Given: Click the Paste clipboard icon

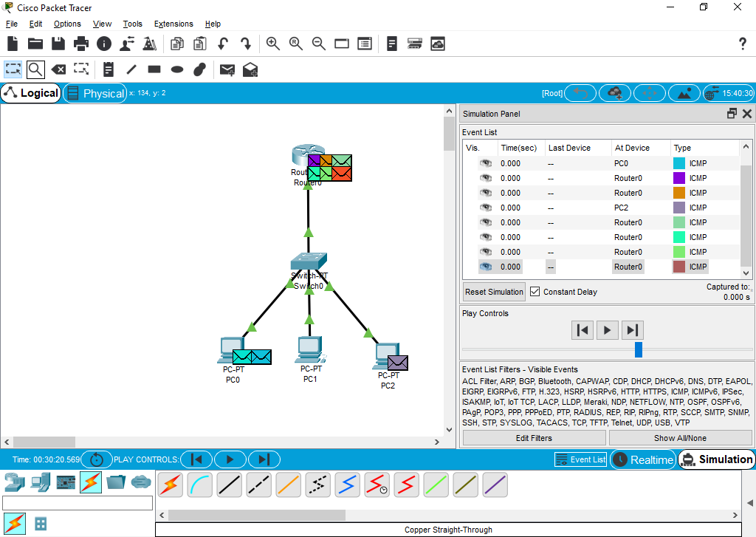Looking at the screenshot, I should click(199, 44).
